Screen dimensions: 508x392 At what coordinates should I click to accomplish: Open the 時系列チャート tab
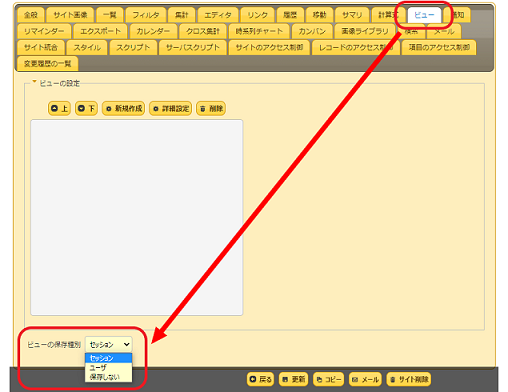click(259, 31)
